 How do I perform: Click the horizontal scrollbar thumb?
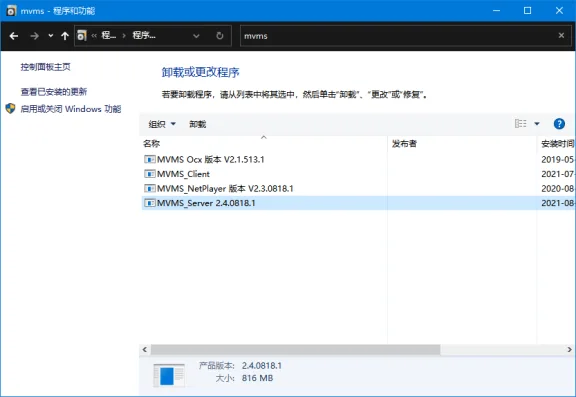(295, 350)
